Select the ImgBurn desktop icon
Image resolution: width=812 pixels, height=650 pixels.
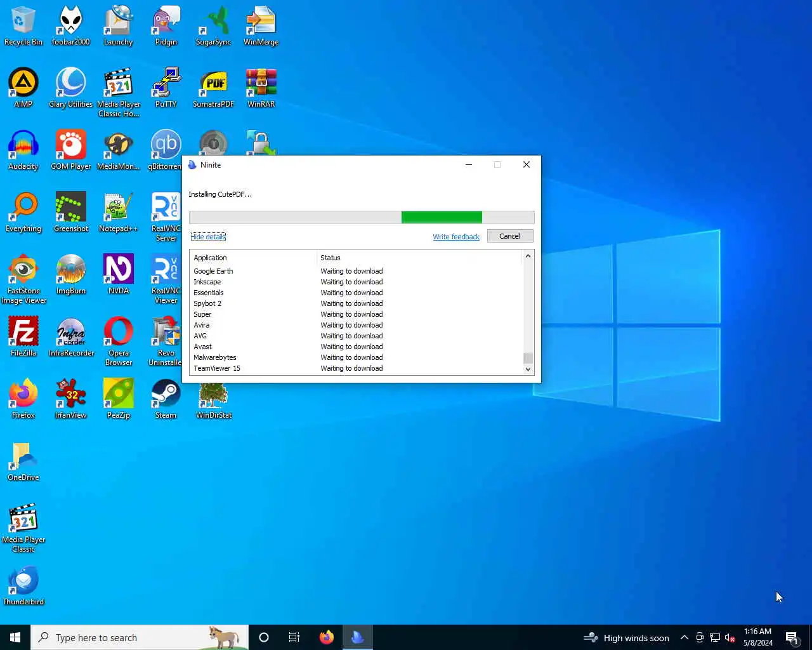click(71, 274)
